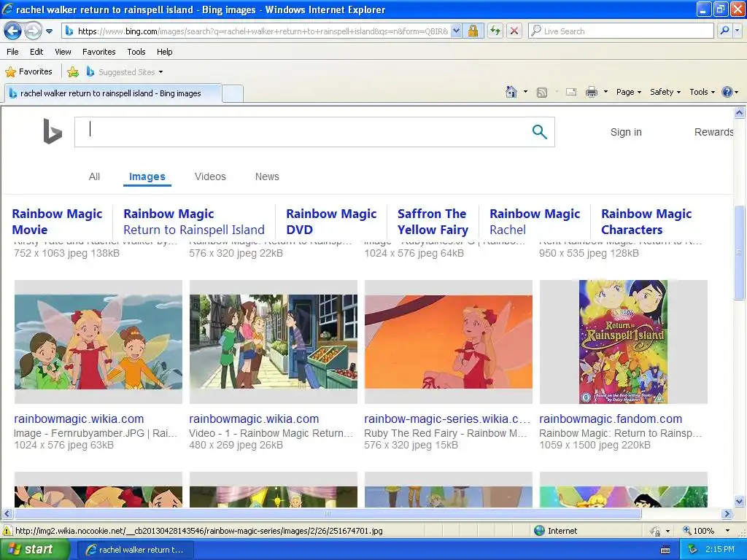Click the Sign in link

coord(626,133)
